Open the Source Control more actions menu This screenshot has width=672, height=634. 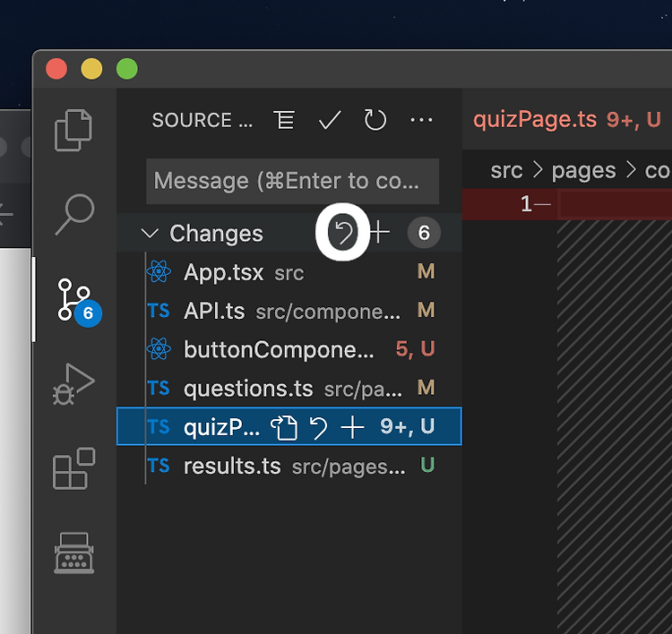[421, 120]
